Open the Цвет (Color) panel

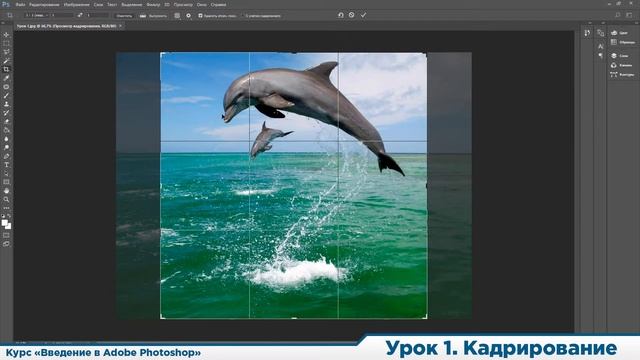620,33
